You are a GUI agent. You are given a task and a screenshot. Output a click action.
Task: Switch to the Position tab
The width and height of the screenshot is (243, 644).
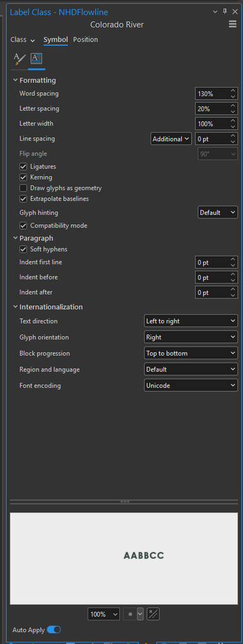pyautogui.click(x=85, y=39)
